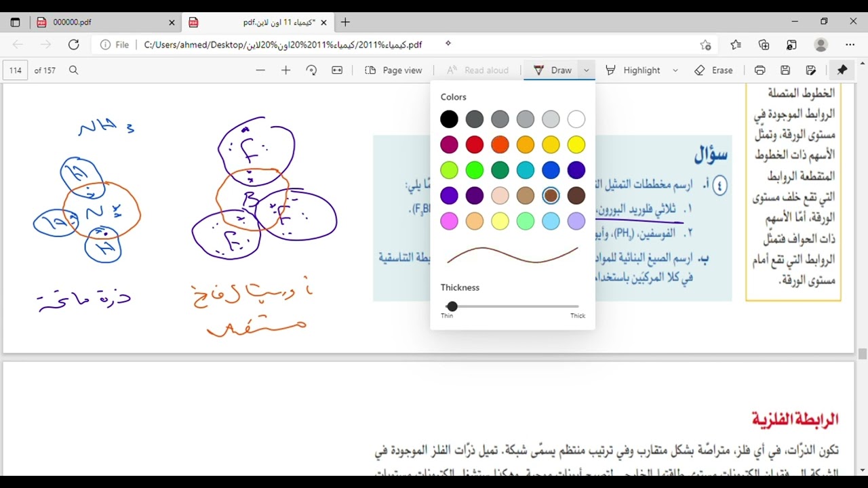
Task: Click the الرابطة الفلزية heading text
Action: point(795,420)
